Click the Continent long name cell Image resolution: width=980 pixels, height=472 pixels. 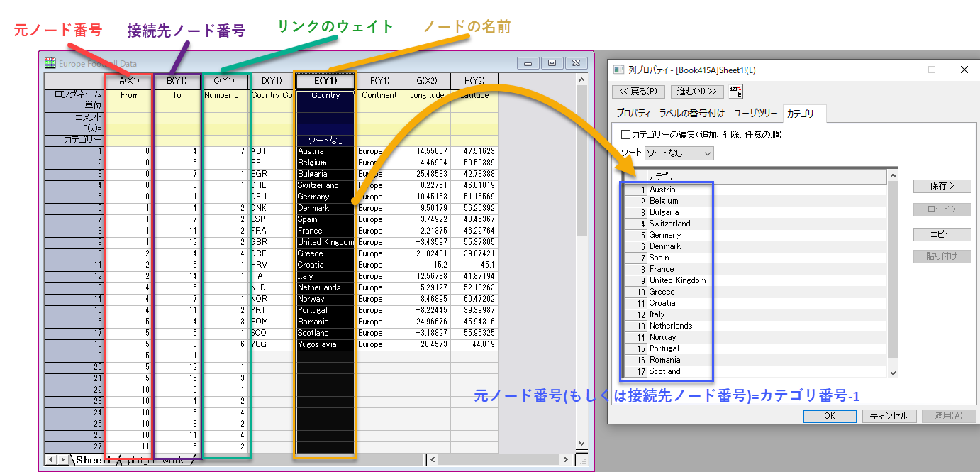point(379,95)
